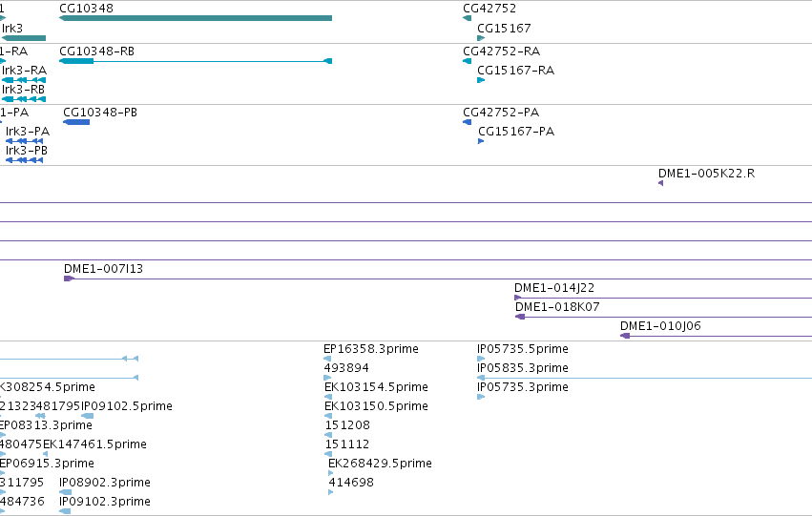This screenshot has width=812, height=516.
Task: Select the CG15167-RA transcript arrow
Action: (481, 80)
